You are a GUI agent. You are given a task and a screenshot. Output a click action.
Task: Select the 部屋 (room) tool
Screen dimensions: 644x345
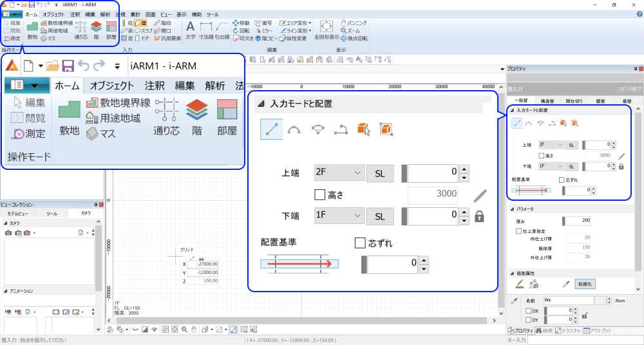click(x=111, y=30)
